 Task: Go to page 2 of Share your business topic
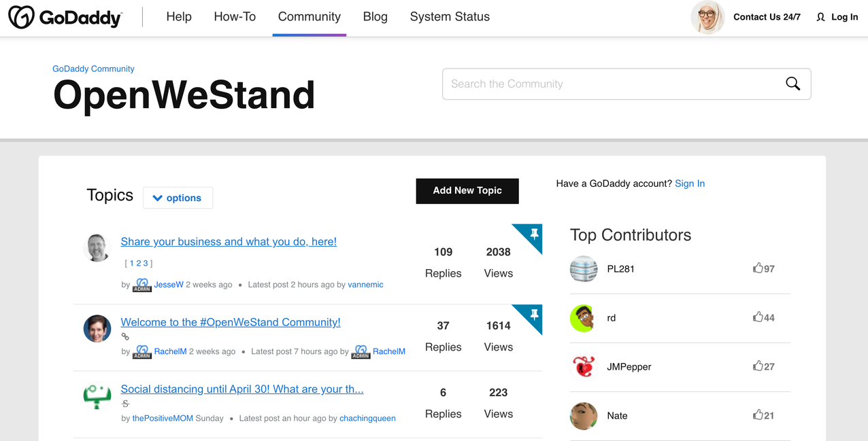pyautogui.click(x=138, y=263)
